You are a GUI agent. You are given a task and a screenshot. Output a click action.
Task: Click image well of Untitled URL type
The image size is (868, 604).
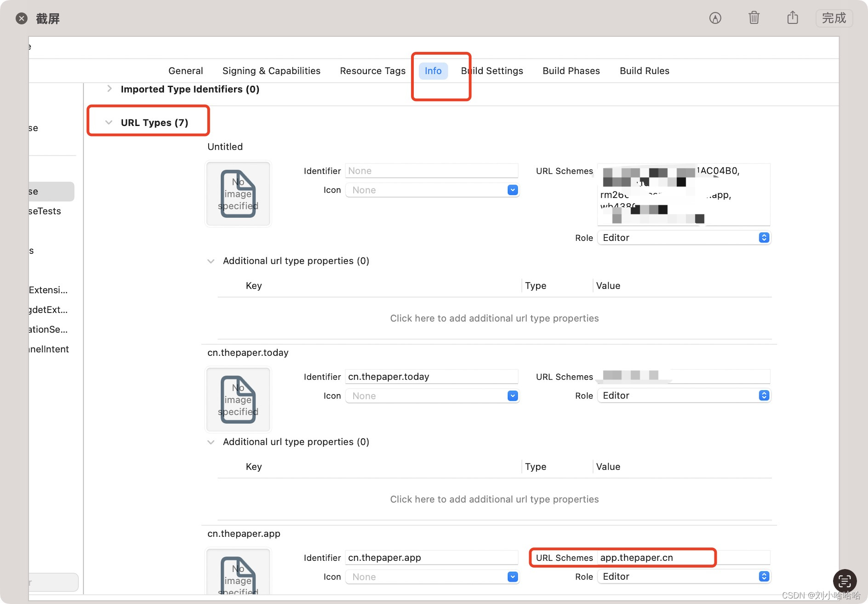tap(238, 194)
